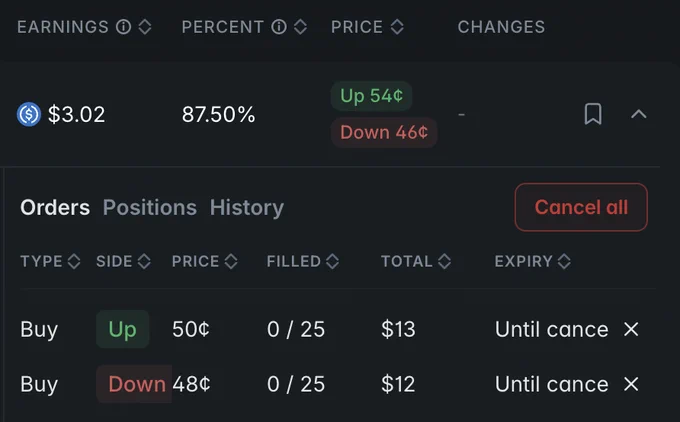Cancel the Buy Down order with X
This screenshot has width=680, height=422.
[x=631, y=384]
